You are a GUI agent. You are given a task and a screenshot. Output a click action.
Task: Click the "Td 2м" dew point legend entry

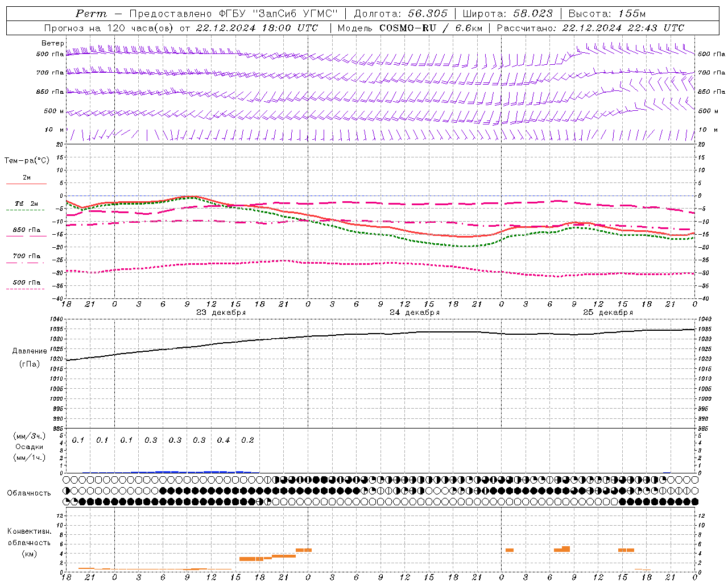(x=27, y=203)
